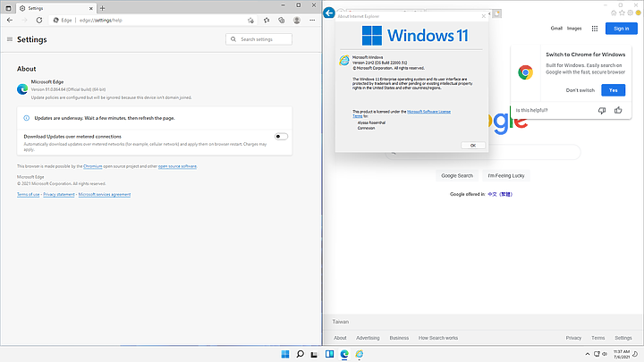Select the Settings tab in Edge

(55, 8)
